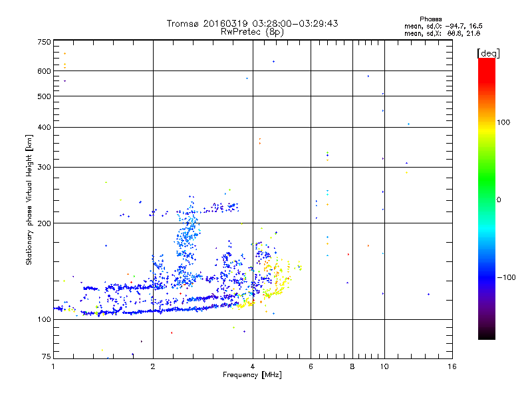Click the 'Stationary phase Virtual Height [km]' axis label
532x399 pixels.
tap(29, 199)
